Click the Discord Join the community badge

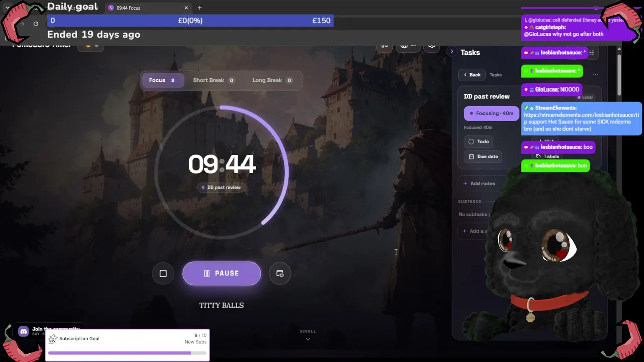pos(48,331)
